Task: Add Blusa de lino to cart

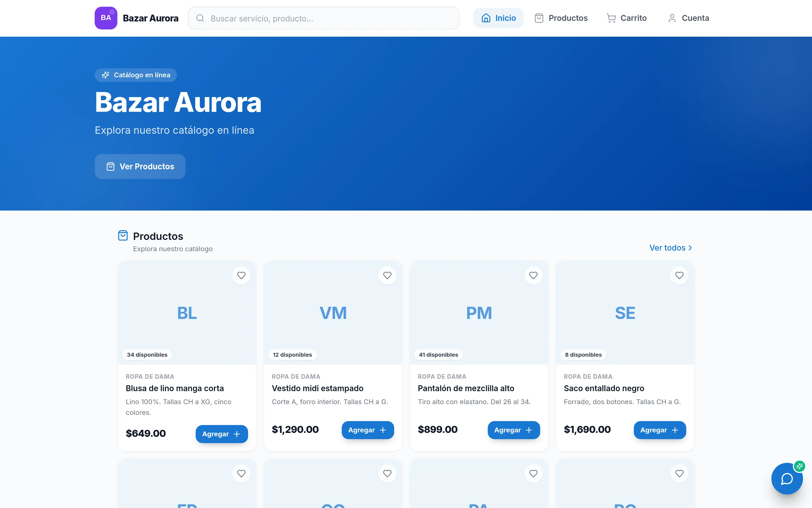Action: tap(221, 434)
